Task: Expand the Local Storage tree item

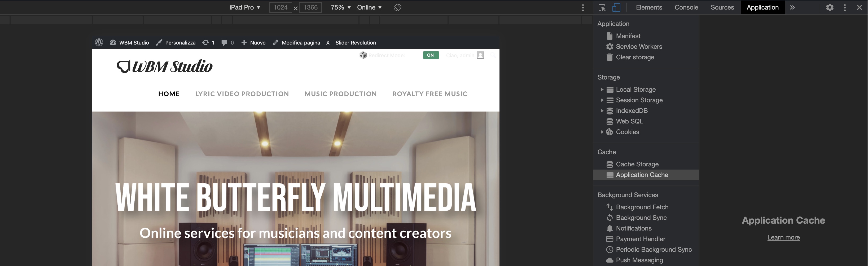Action: pos(602,90)
